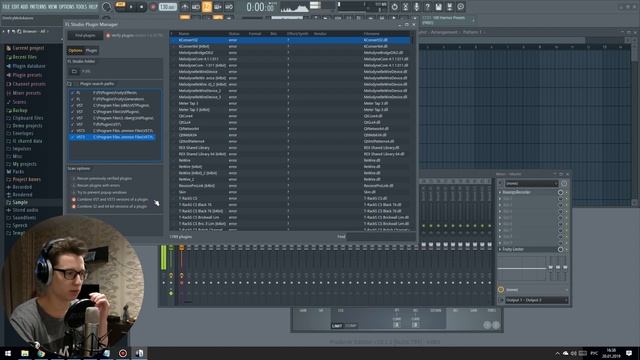Click the tempo display 130
640x360 pixels.
168,7
